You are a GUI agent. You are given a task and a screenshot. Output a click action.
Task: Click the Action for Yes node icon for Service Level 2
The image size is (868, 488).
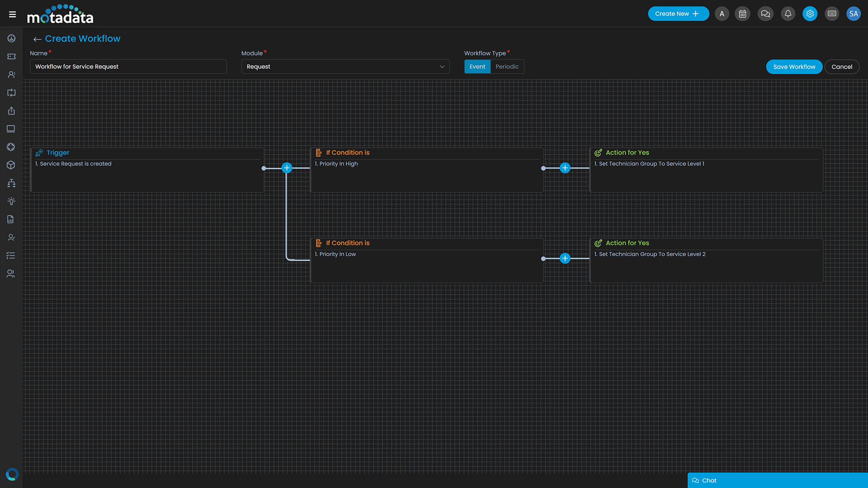click(598, 243)
